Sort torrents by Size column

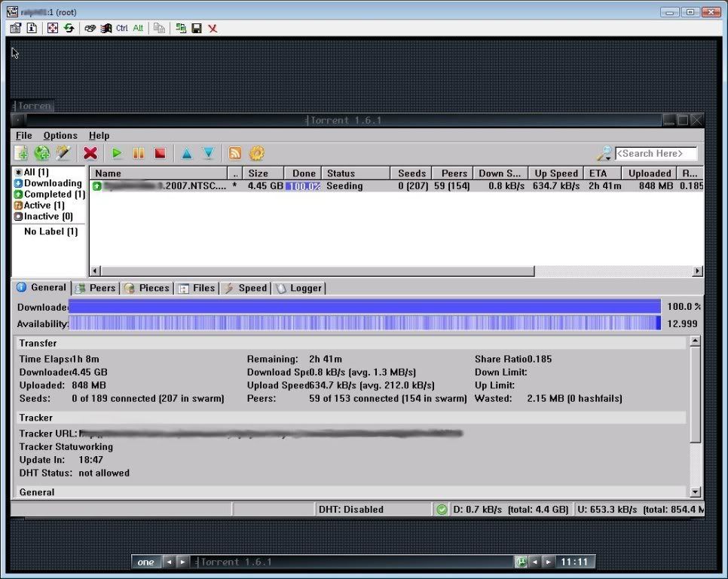(263, 173)
